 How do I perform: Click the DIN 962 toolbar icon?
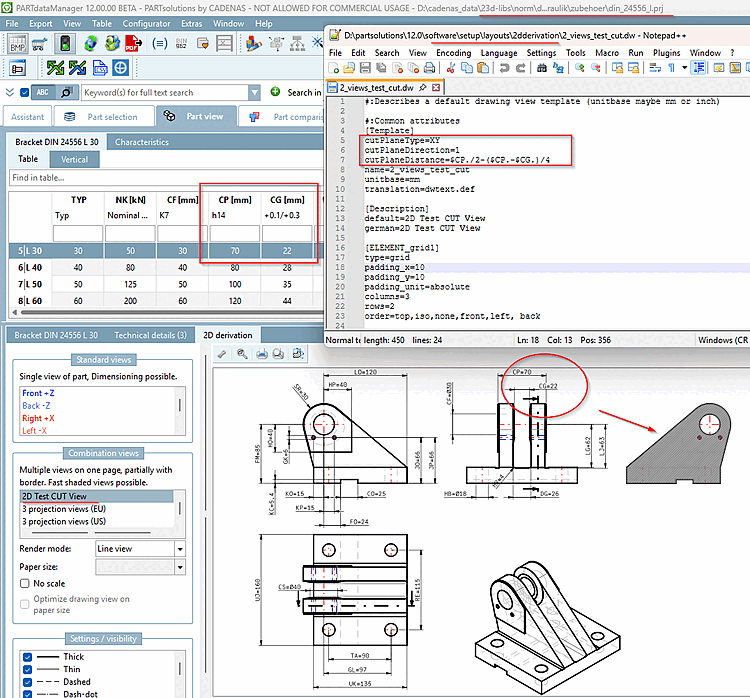pyautogui.click(x=181, y=44)
